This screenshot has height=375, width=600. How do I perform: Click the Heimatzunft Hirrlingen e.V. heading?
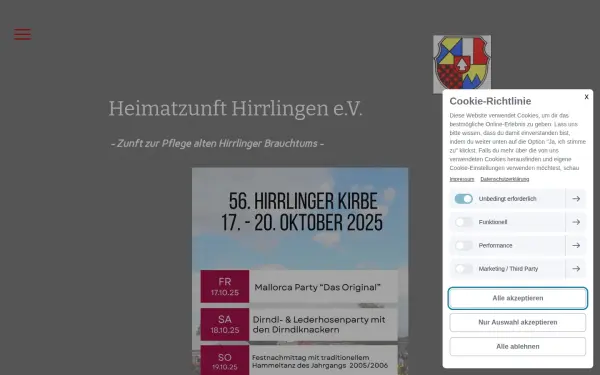pyautogui.click(x=235, y=109)
